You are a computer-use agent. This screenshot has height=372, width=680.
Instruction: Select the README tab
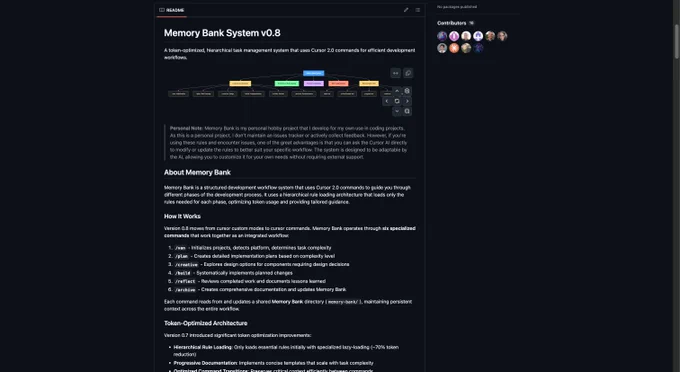[172, 10]
